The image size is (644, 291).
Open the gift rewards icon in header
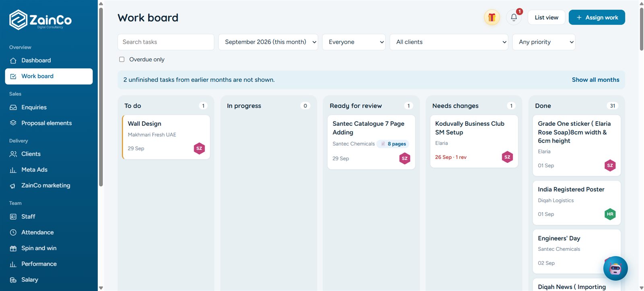coord(492,17)
